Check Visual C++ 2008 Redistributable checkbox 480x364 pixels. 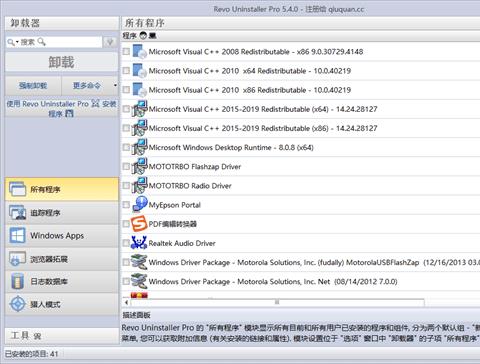click(126, 52)
